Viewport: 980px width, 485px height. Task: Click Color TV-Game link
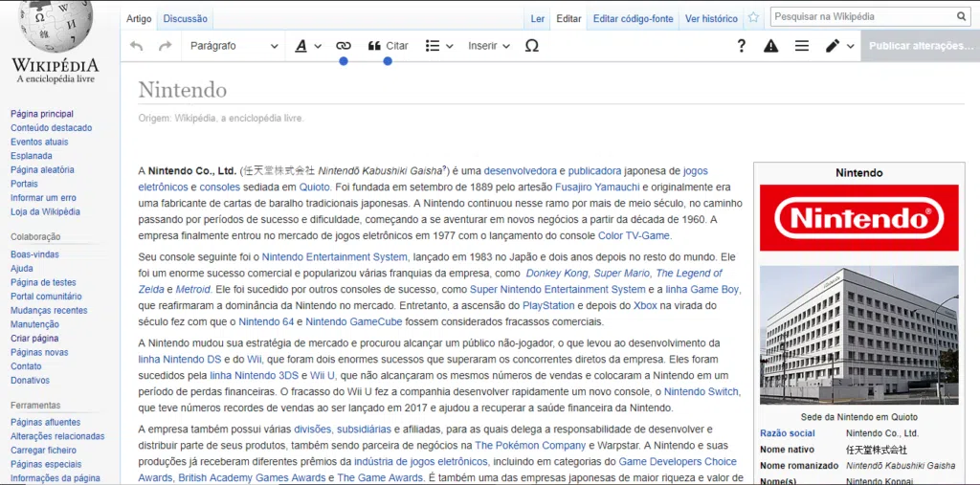click(634, 235)
